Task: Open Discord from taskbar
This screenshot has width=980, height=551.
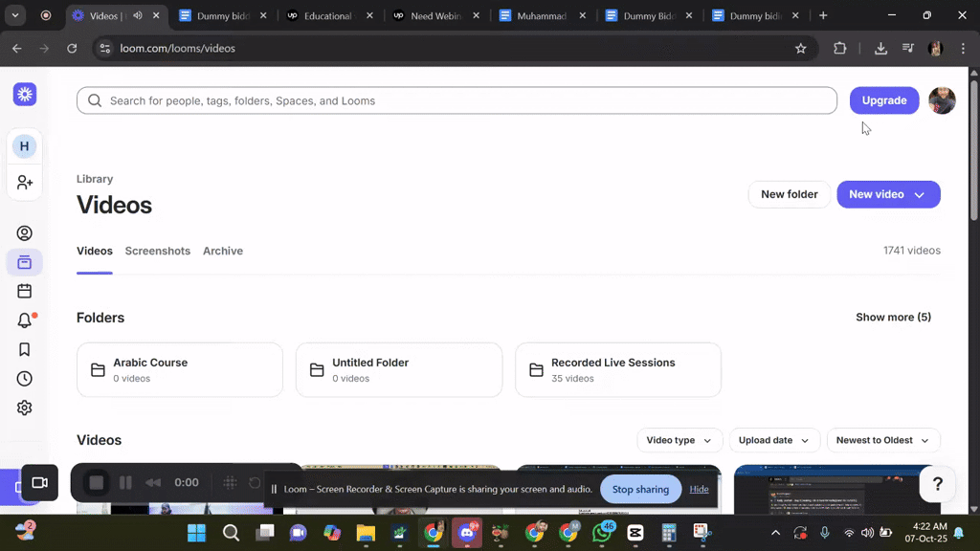Action: [467, 533]
